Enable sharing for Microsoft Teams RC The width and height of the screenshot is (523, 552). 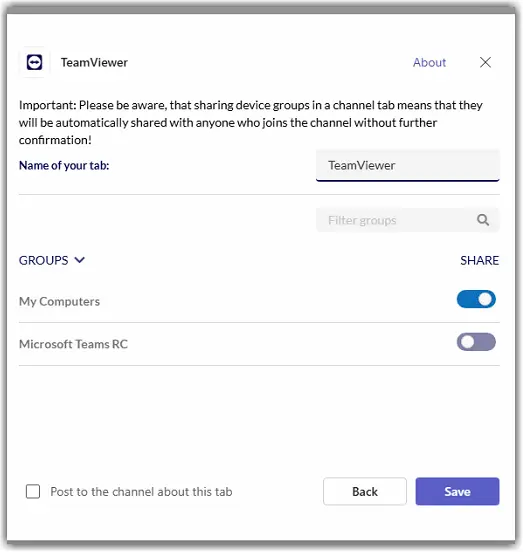point(476,342)
